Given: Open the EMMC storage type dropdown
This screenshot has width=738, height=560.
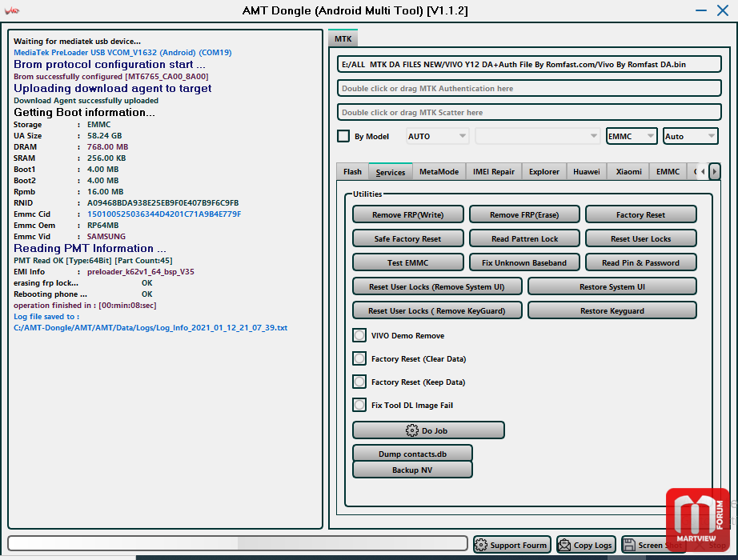Looking at the screenshot, I should coord(632,136).
